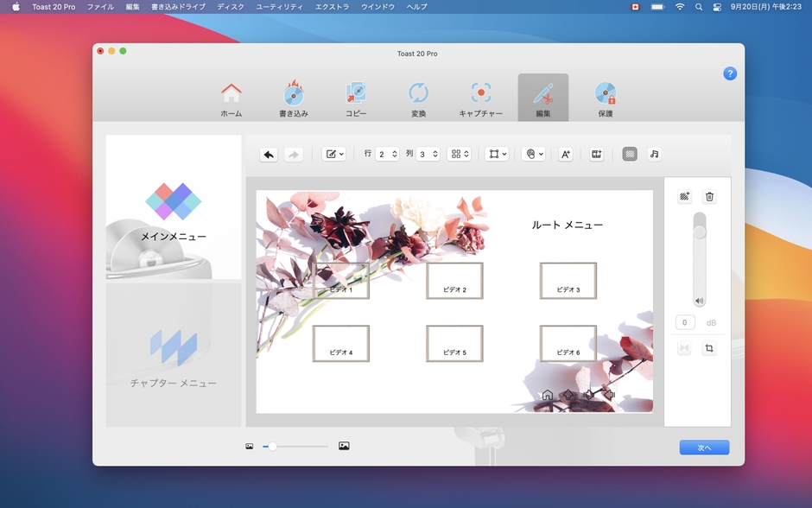Open the ディスク menu
Viewport: 812px width, 508px height.
[230, 6]
